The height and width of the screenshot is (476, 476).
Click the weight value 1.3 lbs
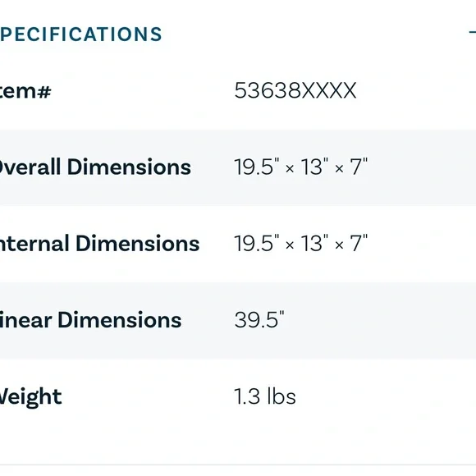click(265, 396)
